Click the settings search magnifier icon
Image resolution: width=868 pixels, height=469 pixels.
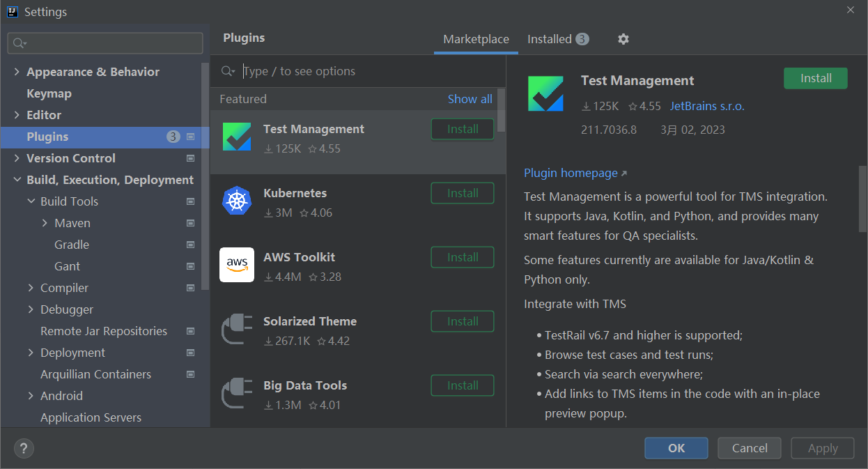(x=20, y=43)
